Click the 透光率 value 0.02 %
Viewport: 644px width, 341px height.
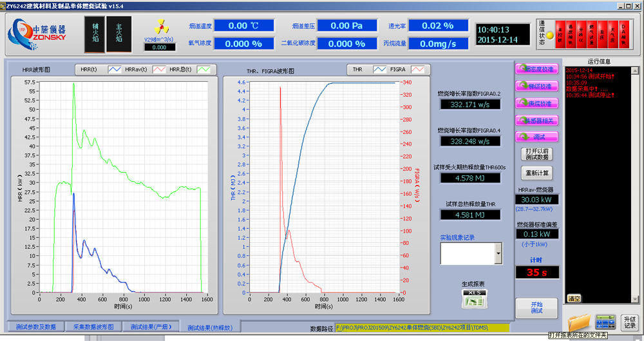438,26
